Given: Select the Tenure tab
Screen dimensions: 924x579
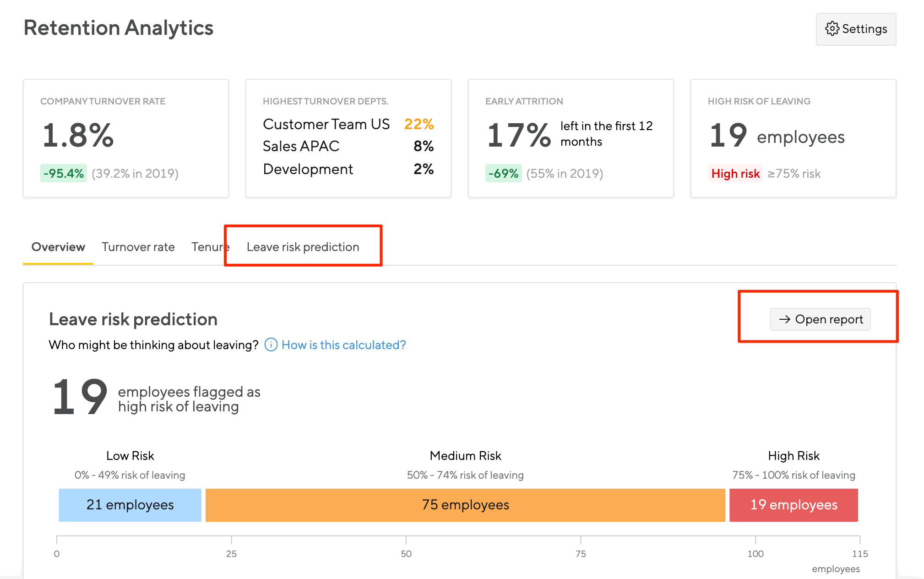Looking at the screenshot, I should coord(208,247).
